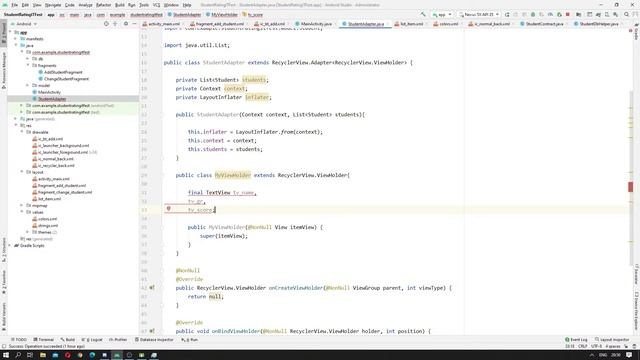Click the Windows Start button
Viewport: 640px width, 360px height.
coord(6,355)
